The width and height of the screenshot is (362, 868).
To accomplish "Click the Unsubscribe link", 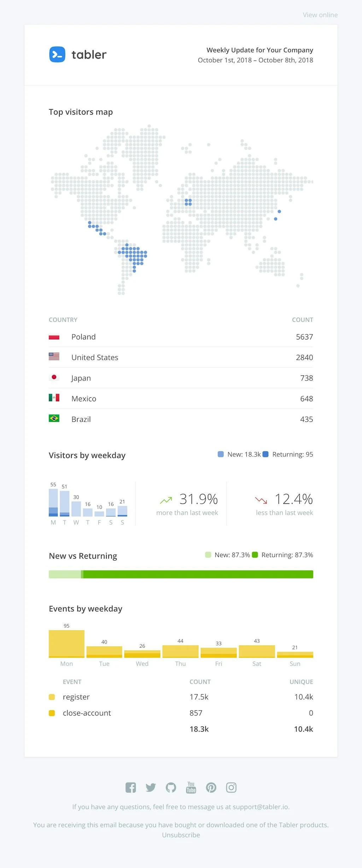I will [181, 835].
